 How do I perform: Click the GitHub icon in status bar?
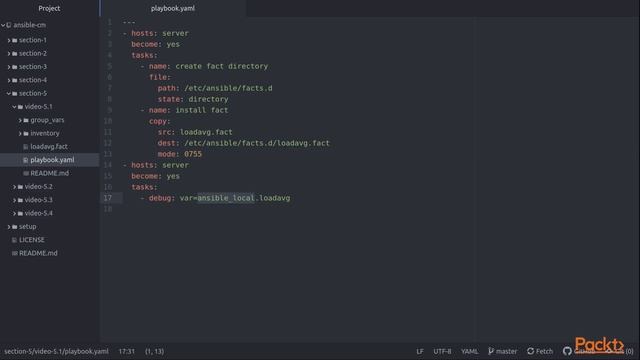[x=567, y=351]
